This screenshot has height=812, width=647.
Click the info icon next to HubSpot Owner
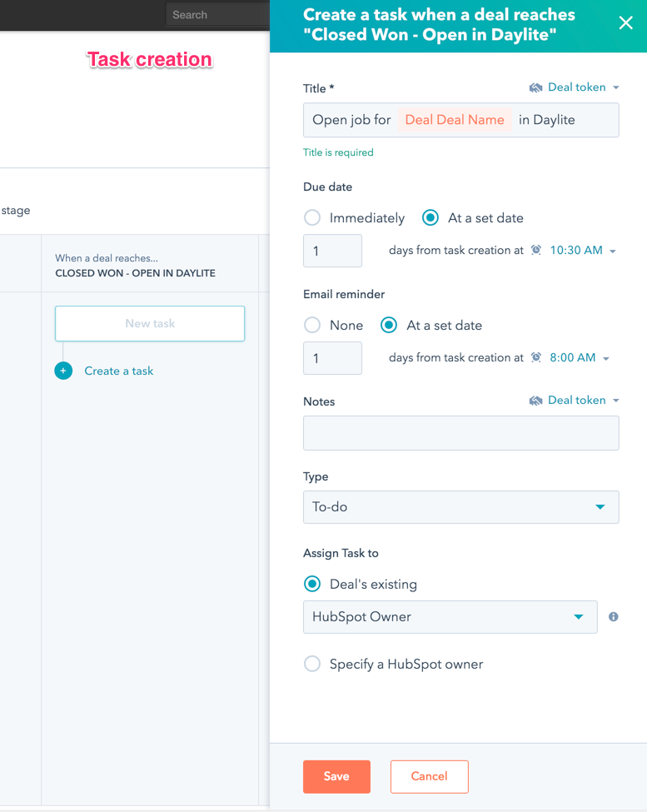coord(614,617)
